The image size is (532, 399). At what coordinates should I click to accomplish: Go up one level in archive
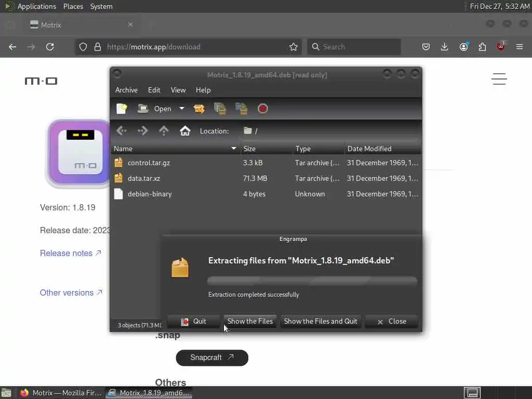tap(164, 130)
